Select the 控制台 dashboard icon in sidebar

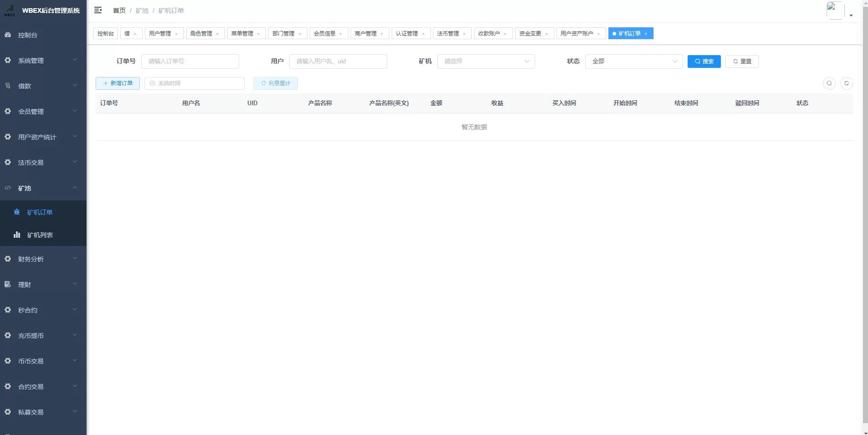[7, 35]
